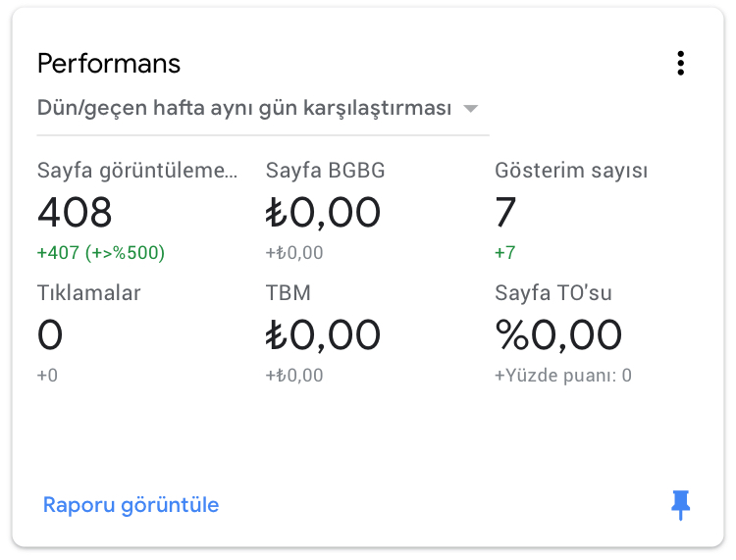Click the +407 (+>%500) change indicator
The image size is (736, 560).
pyautogui.click(x=101, y=253)
